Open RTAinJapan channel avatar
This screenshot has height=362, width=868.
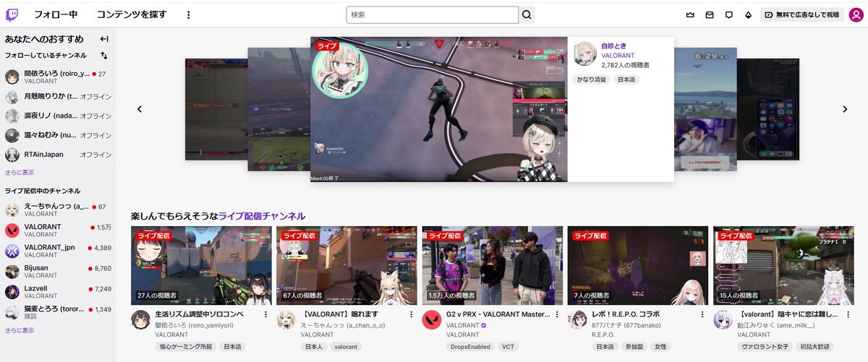12,155
